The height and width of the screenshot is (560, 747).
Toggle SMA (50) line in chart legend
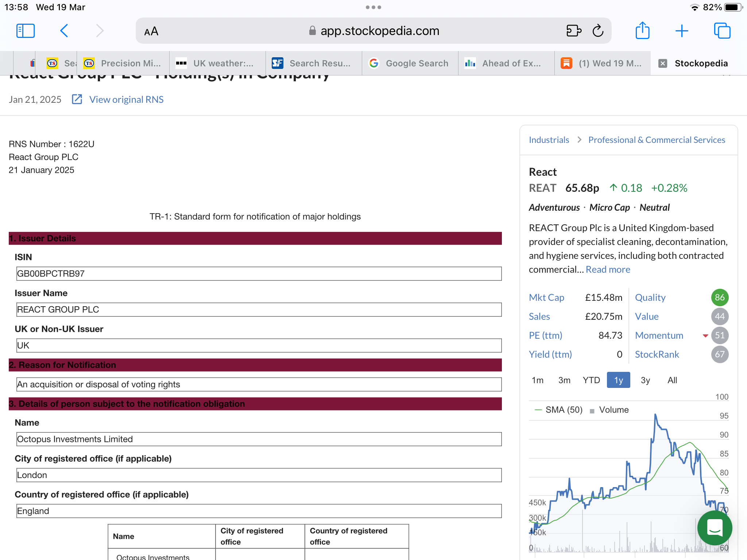(x=558, y=410)
